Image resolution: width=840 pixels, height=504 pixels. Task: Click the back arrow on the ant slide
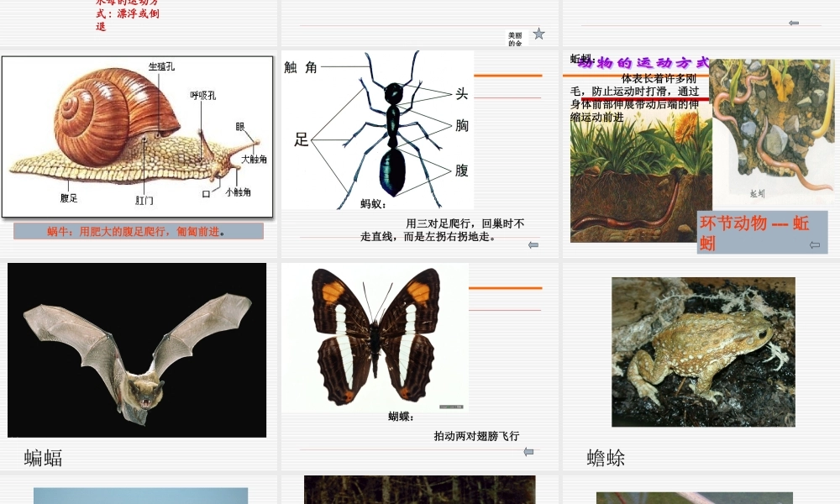click(x=533, y=244)
